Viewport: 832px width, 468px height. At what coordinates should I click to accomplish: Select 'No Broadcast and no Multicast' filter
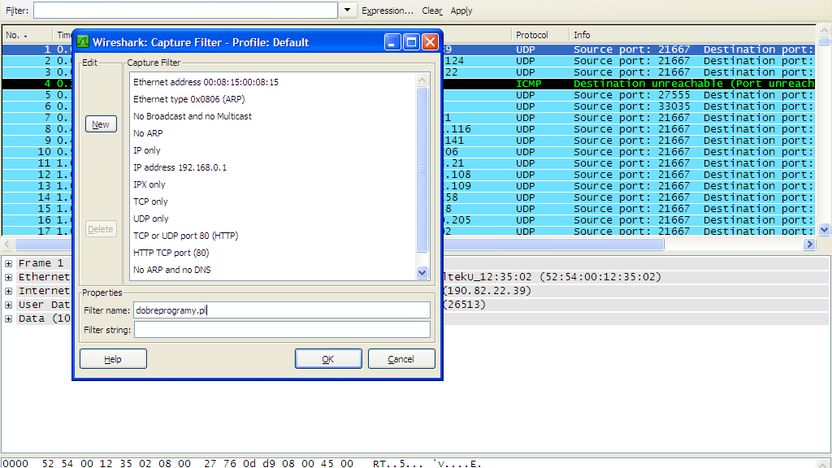coord(193,116)
